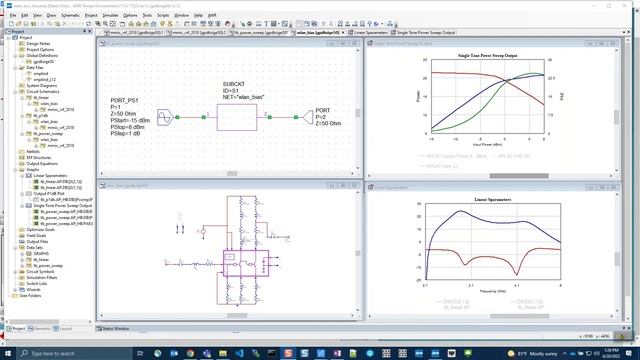Viewport: 640px width, 360px height.
Task: Pin the Project panel with pushpin icon
Action: point(84,31)
